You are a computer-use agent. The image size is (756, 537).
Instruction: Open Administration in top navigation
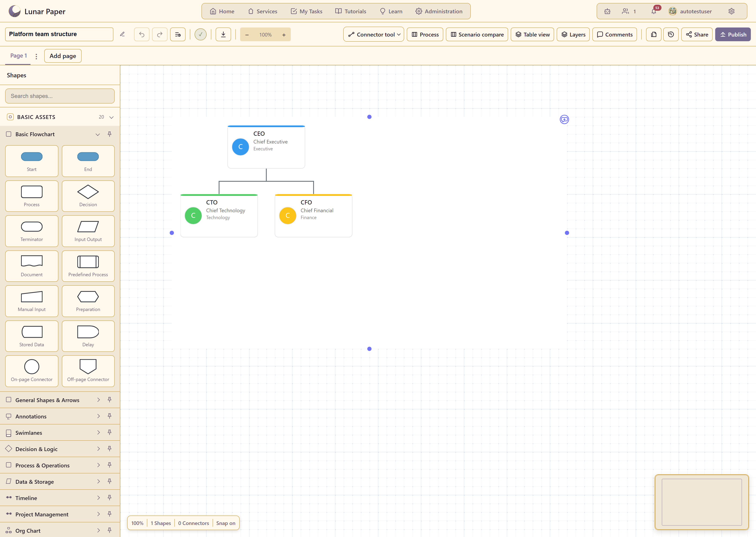tap(439, 11)
